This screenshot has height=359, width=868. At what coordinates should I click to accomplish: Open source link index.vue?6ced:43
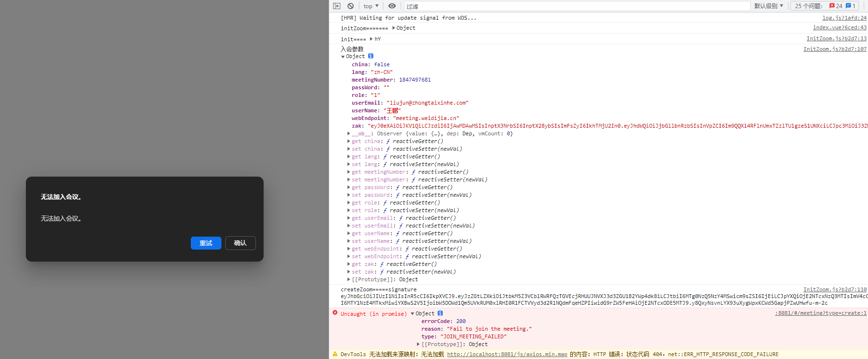pyautogui.click(x=840, y=27)
